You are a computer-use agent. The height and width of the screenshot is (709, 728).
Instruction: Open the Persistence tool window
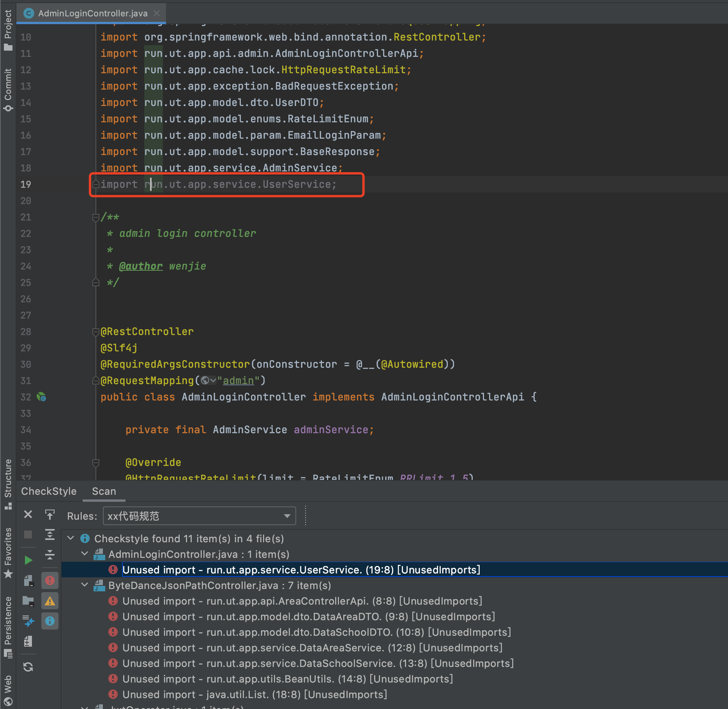8,627
